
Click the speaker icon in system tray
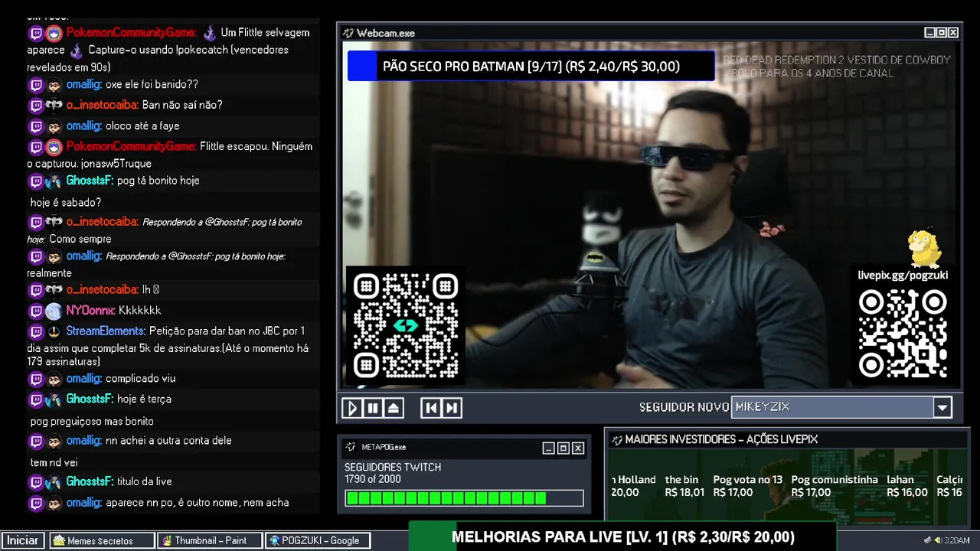coord(937,540)
